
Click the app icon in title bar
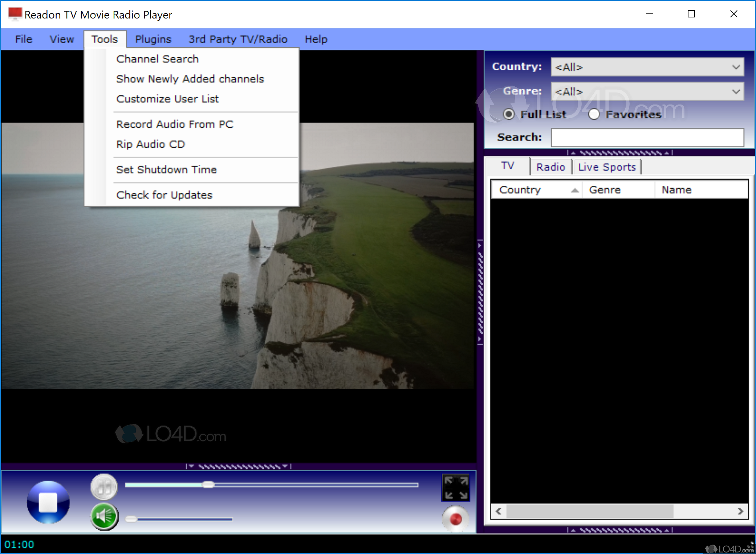15,15
